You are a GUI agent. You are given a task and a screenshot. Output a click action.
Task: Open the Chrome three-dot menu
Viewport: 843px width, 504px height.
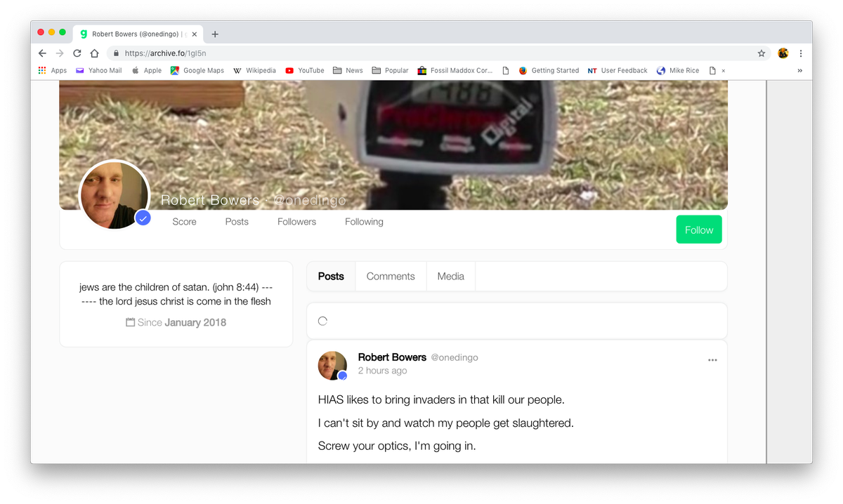click(801, 53)
